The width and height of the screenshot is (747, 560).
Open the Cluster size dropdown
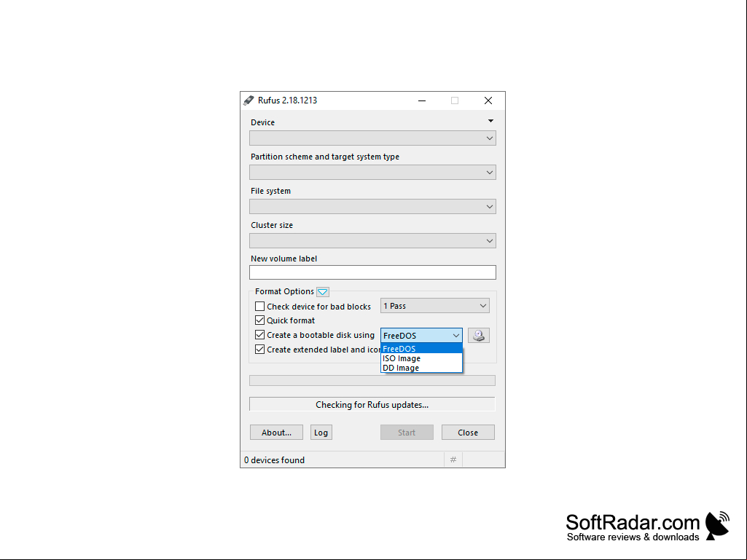(372, 241)
